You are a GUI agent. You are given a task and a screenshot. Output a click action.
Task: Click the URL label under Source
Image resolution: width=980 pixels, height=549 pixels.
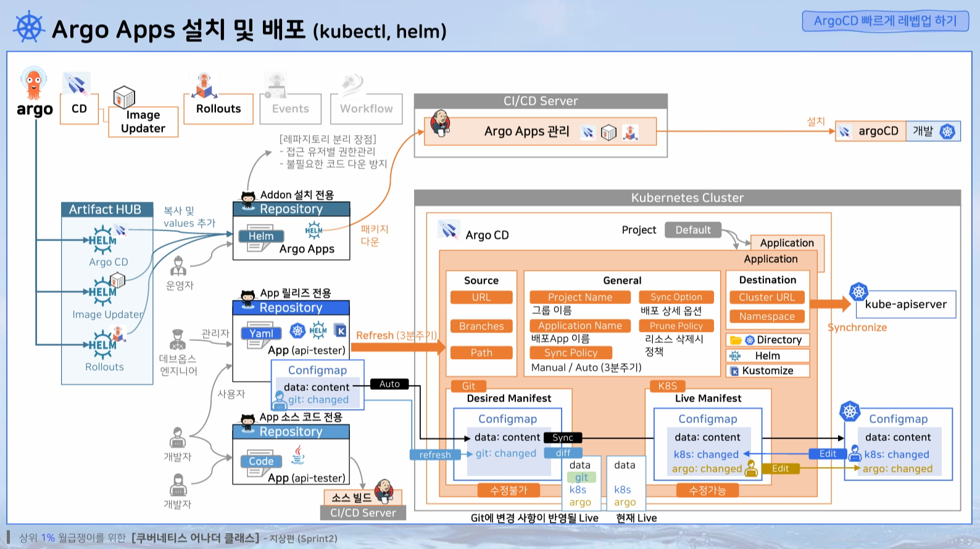click(481, 297)
